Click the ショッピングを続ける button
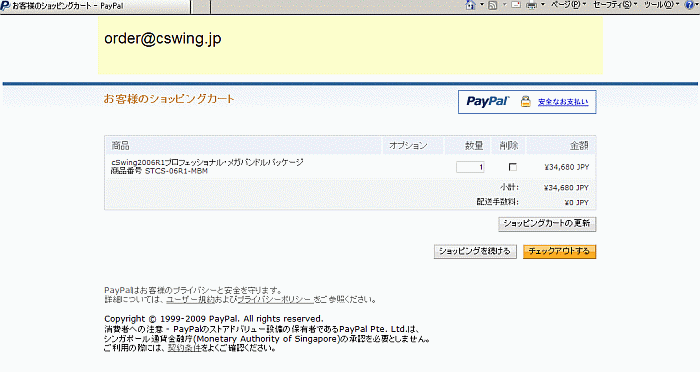700x372 pixels. pos(475,251)
